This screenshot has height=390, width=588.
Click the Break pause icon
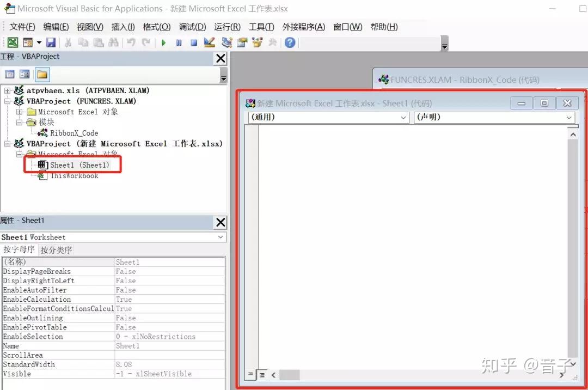(x=179, y=42)
